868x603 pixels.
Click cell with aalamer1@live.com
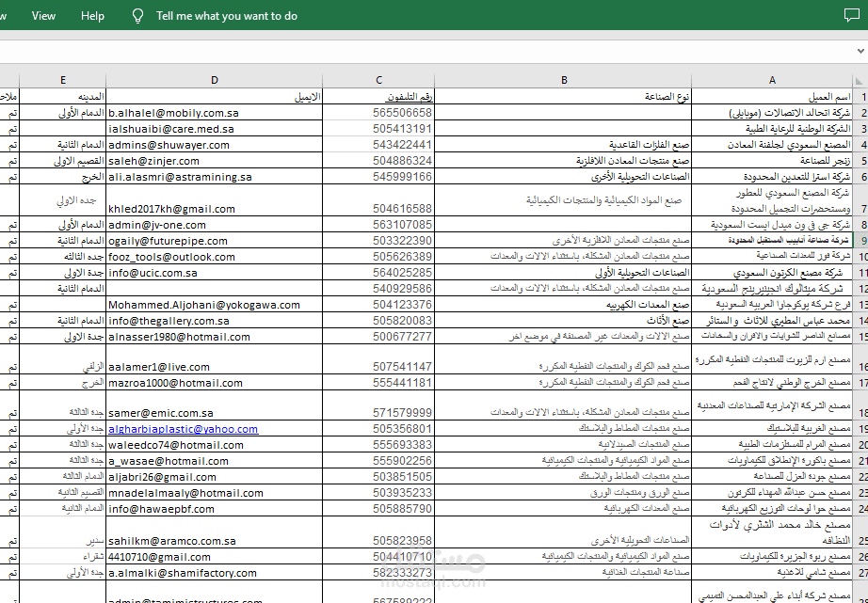pyautogui.click(x=215, y=359)
